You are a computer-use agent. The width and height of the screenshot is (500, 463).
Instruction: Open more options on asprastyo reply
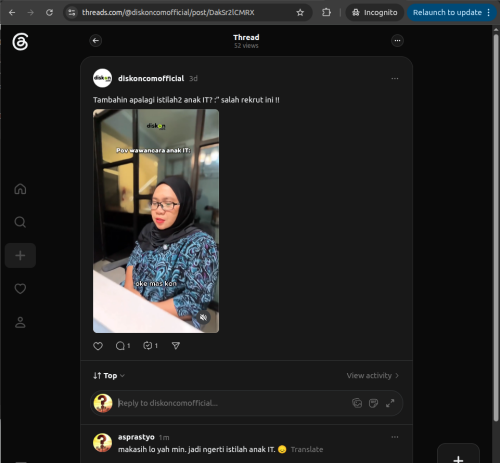click(395, 437)
